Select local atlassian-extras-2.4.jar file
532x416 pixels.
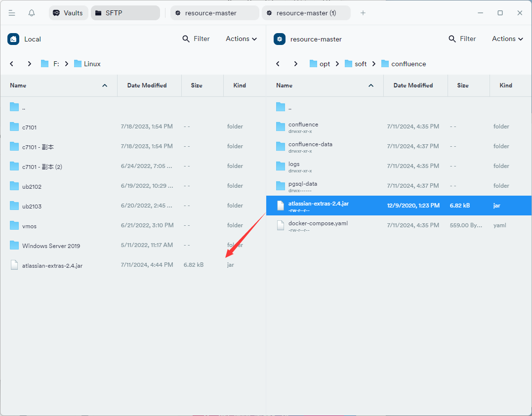[133, 265]
